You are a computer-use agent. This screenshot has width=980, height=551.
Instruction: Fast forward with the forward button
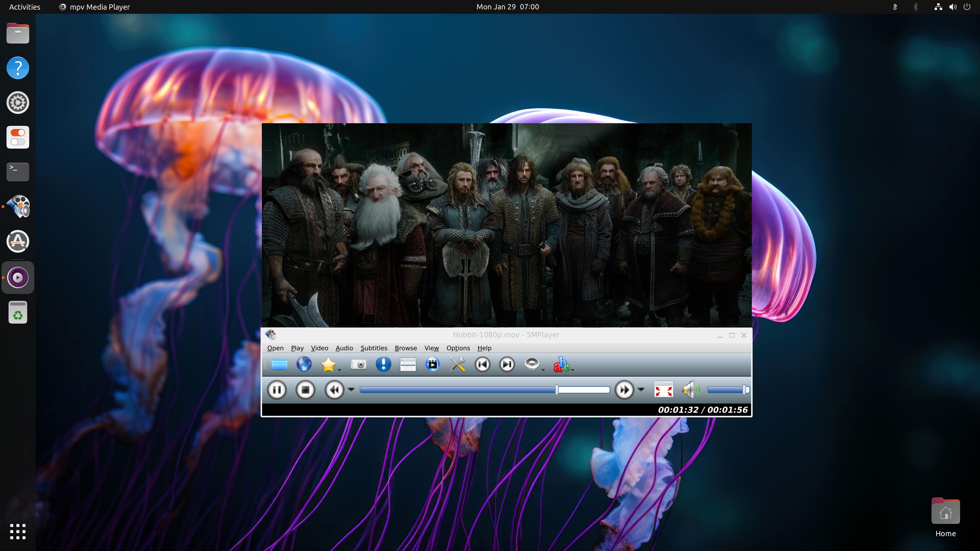[x=624, y=389]
